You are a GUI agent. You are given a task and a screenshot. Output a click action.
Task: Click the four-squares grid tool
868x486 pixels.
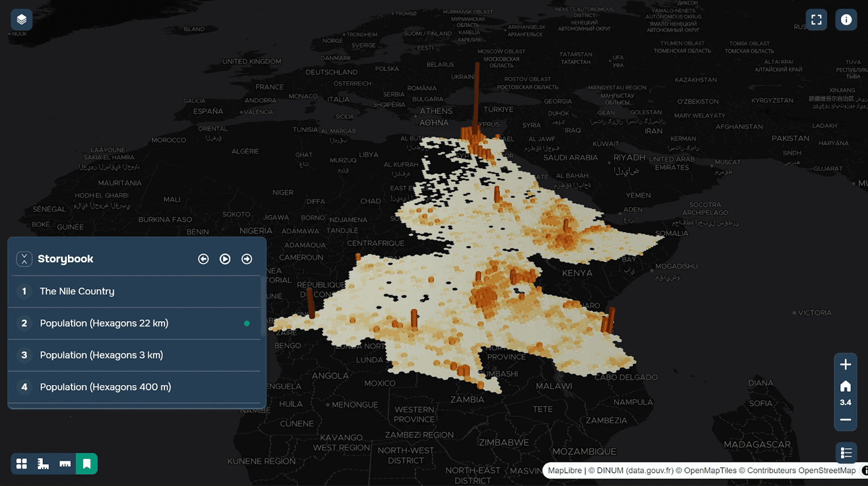click(x=22, y=464)
